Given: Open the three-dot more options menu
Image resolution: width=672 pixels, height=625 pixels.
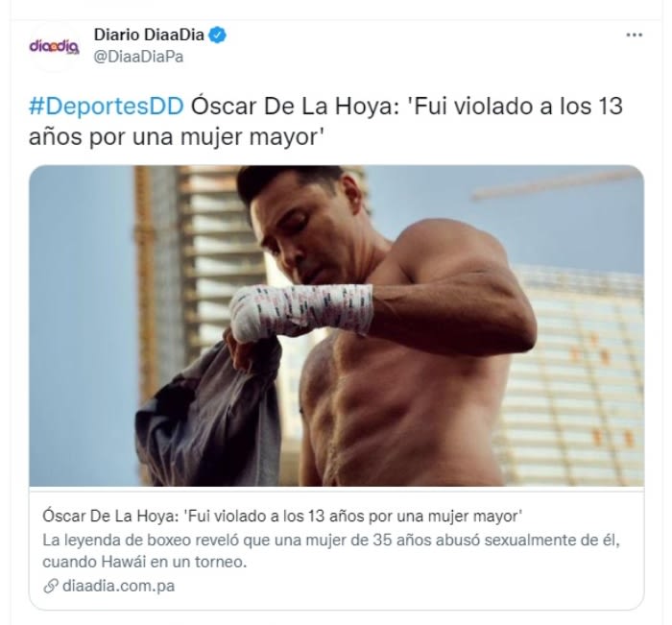Looking at the screenshot, I should 634,35.
